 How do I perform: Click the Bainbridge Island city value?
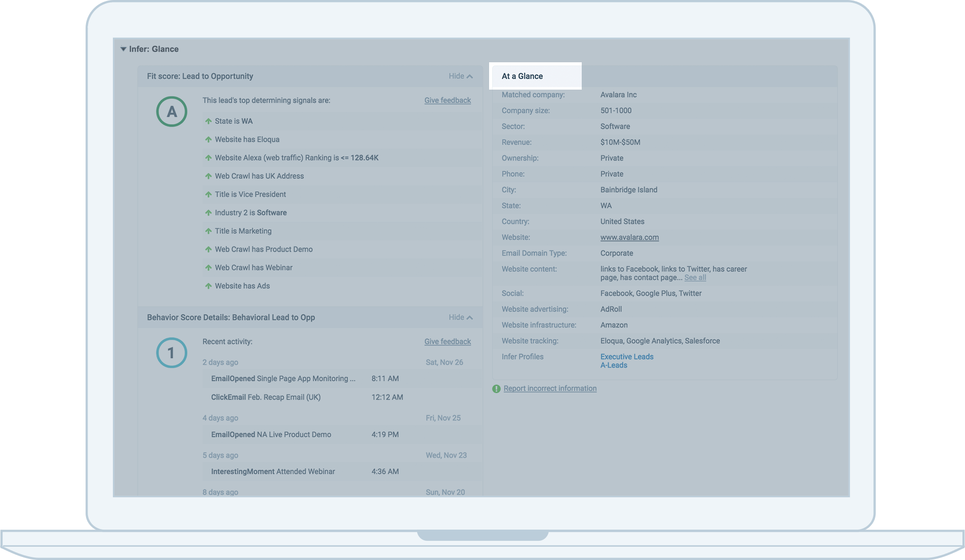click(x=629, y=190)
